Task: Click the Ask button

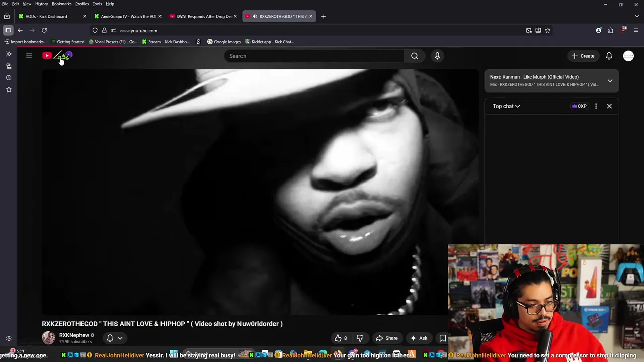Action: pos(419,338)
